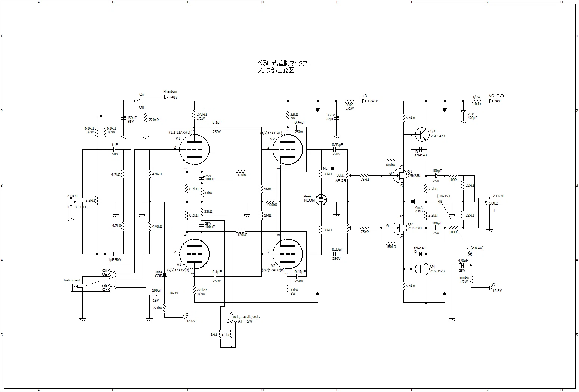
Task: Click the 4mA CRD diode symbol
Action: [x=413, y=202]
